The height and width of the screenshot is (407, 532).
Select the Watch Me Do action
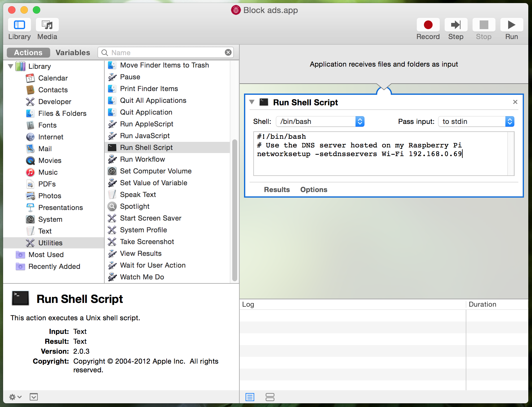click(168, 277)
